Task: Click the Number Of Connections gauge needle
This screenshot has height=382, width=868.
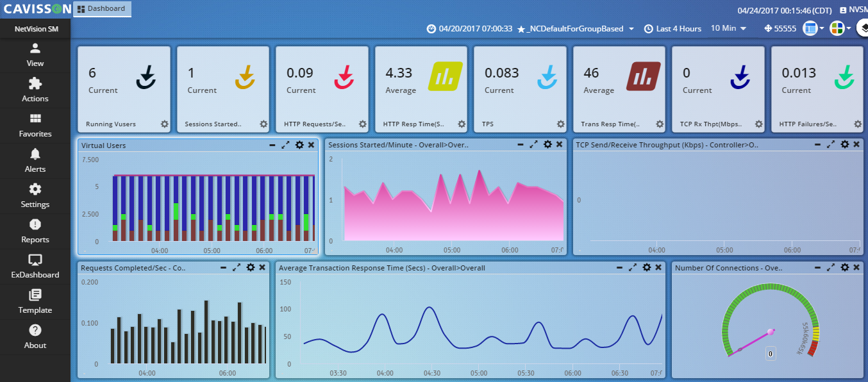Action: tap(755, 340)
